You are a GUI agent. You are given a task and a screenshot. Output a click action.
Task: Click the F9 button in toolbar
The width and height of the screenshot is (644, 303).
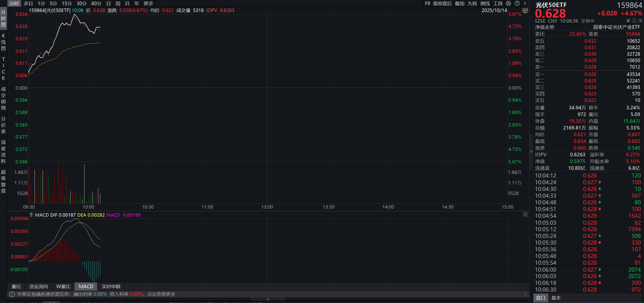click(x=427, y=3)
